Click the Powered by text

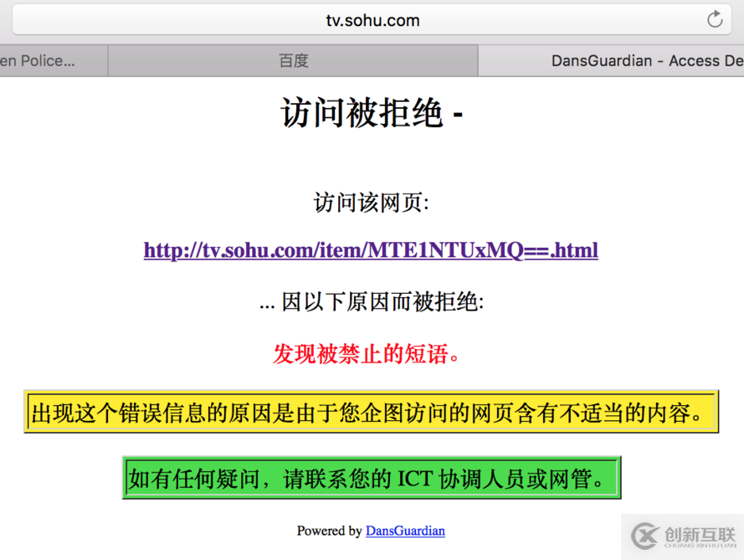tap(329, 531)
